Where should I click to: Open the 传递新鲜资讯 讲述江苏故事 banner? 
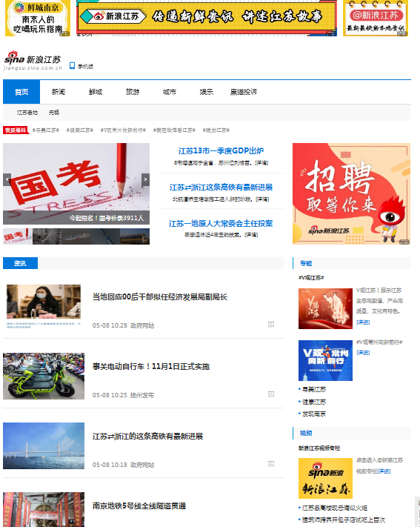click(207, 18)
